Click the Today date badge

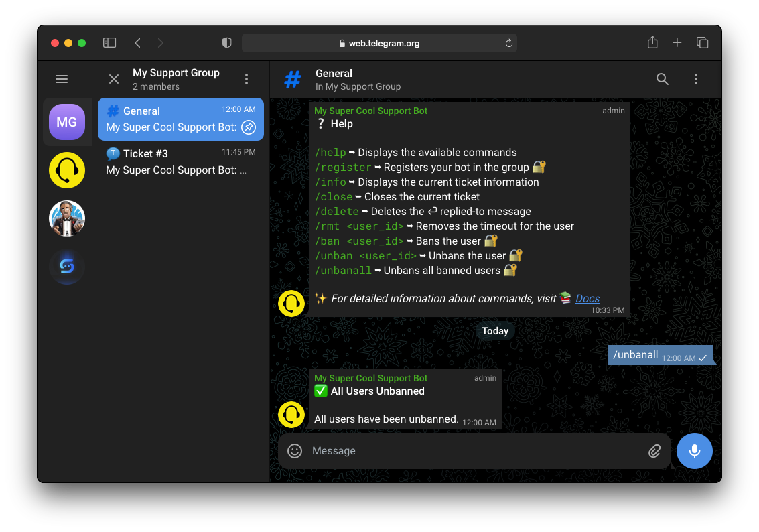point(495,331)
